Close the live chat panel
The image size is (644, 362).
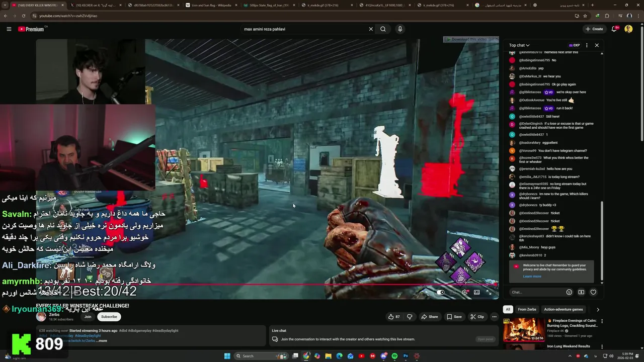[597, 45]
